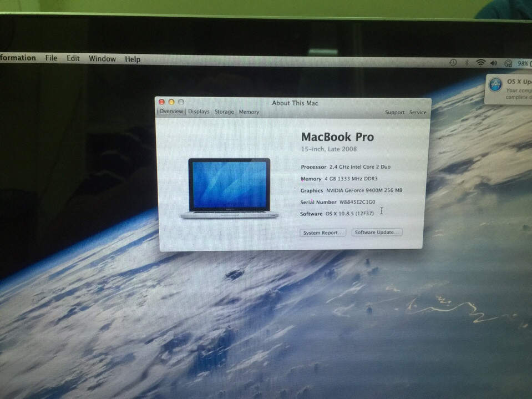Click the volume speaker icon

point(494,63)
